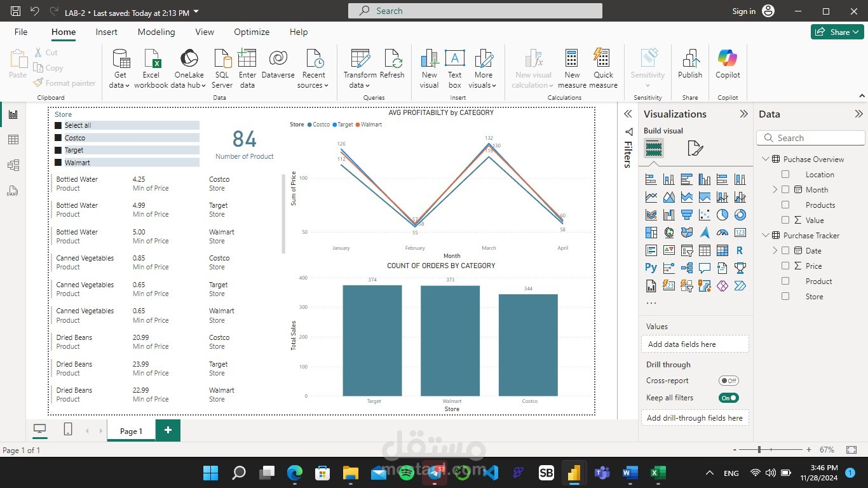Click the Transform data icon
868x488 pixels.
[360, 58]
